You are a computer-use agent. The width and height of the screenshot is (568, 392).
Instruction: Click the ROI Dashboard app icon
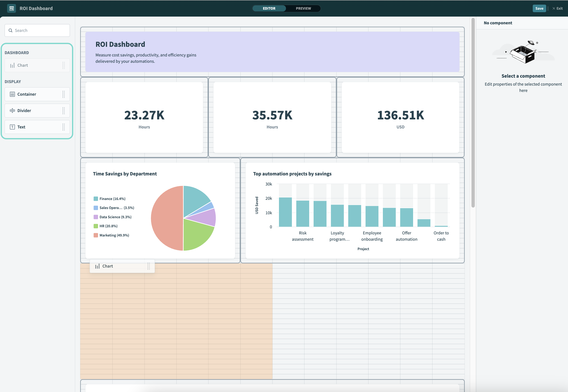(x=11, y=8)
